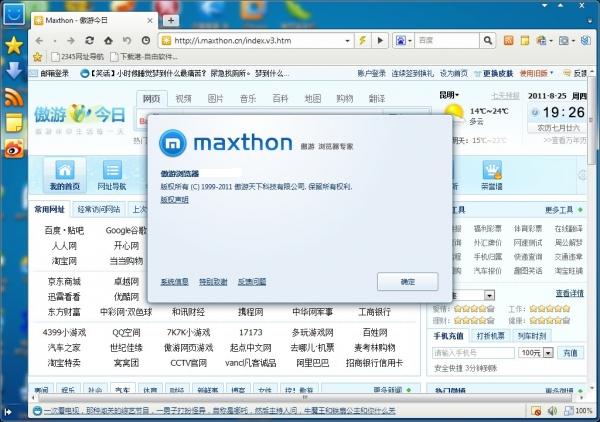Viewport: 600px width, 422px height.
Task: Reload the page with refresh icon
Action: coord(90,41)
